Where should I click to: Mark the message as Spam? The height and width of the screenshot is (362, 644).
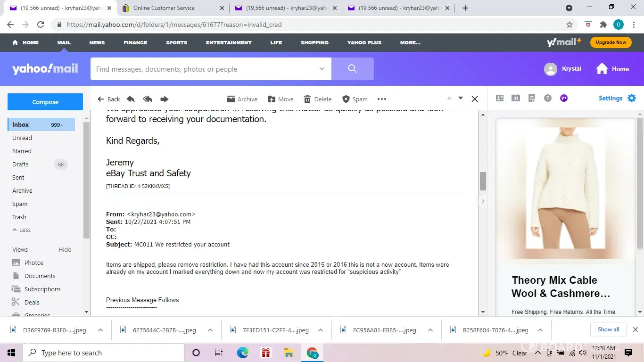(355, 99)
